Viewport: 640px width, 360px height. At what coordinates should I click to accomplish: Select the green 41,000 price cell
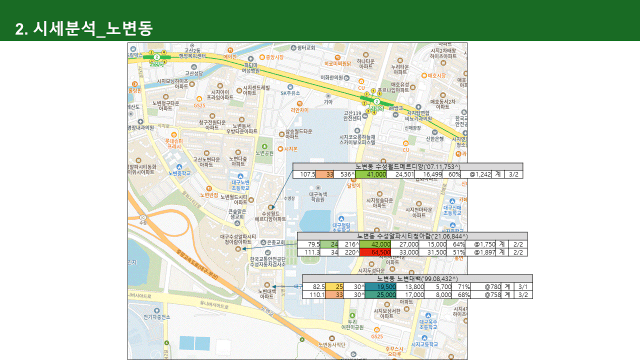pos(371,175)
